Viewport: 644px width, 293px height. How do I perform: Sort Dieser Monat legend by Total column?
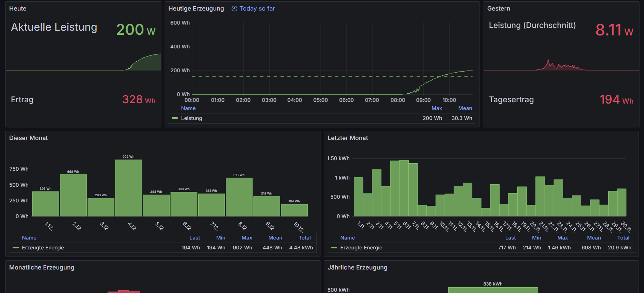tap(304, 238)
